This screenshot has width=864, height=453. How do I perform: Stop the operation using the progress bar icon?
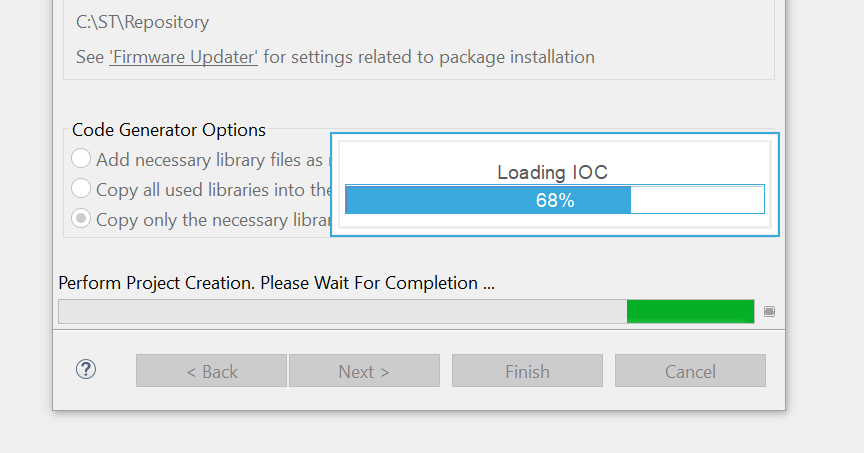tap(769, 312)
